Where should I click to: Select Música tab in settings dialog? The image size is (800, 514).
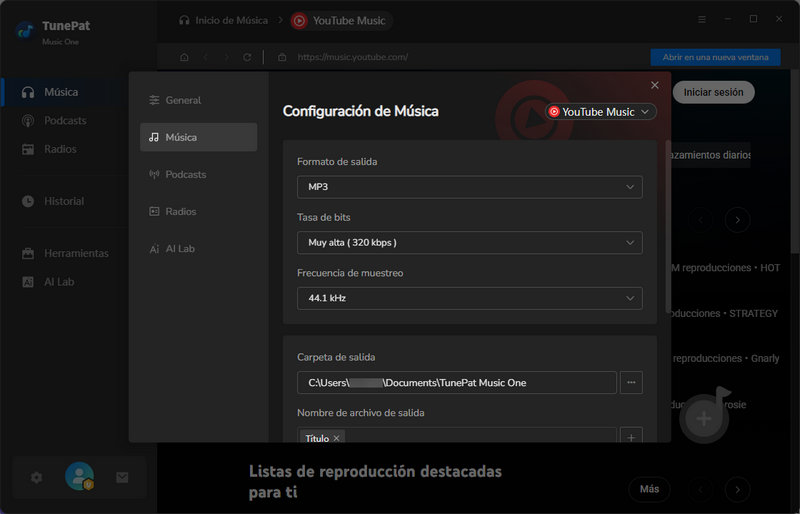(x=198, y=137)
